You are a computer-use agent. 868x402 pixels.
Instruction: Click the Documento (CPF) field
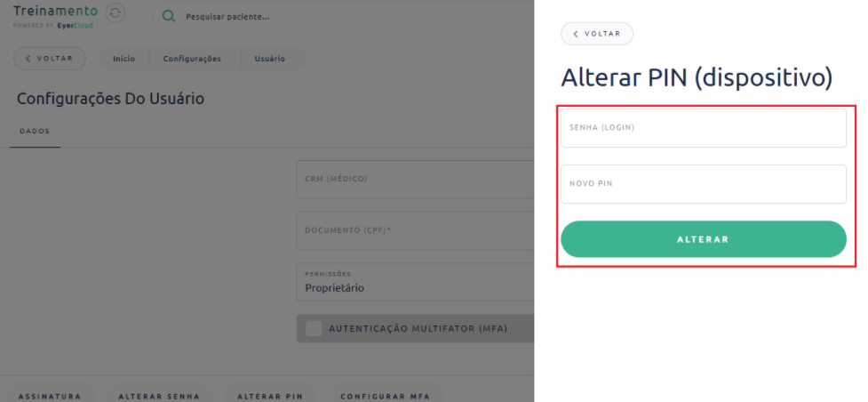click(x=415, y=230)
